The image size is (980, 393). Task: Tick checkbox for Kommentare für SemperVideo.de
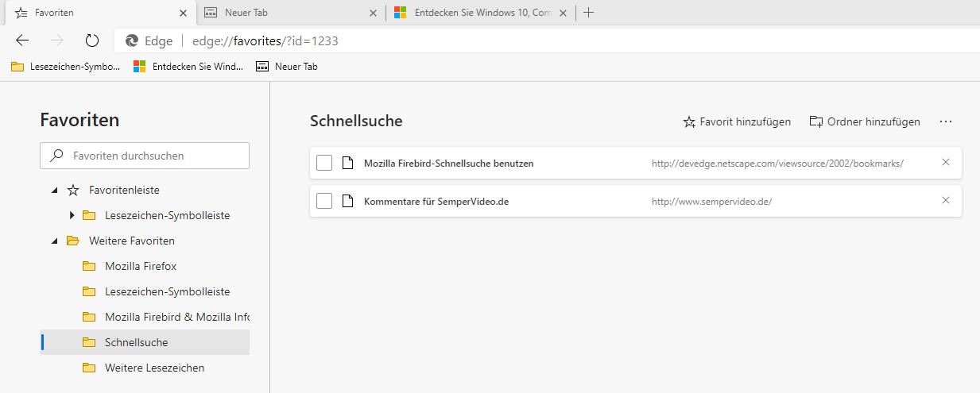point(324,201)
